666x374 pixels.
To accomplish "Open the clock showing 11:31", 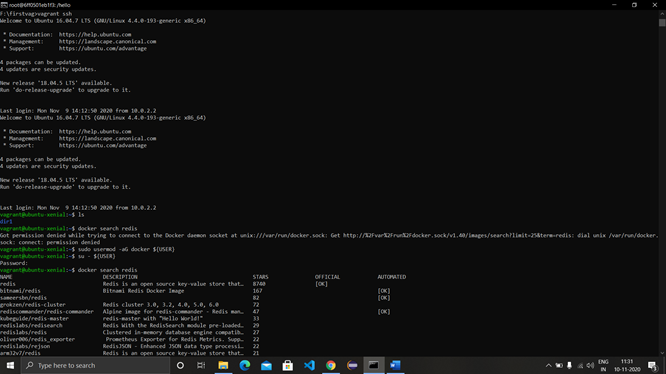I will click(x=627, y=365).
